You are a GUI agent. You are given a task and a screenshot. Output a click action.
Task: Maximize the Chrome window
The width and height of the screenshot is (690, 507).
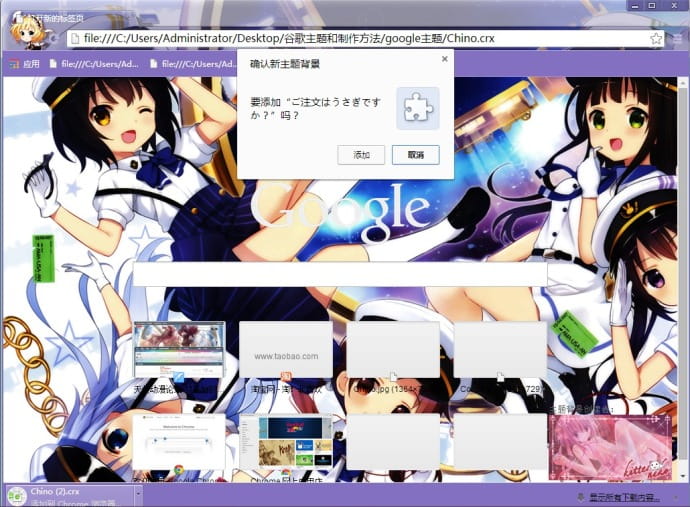pos(652,5)
